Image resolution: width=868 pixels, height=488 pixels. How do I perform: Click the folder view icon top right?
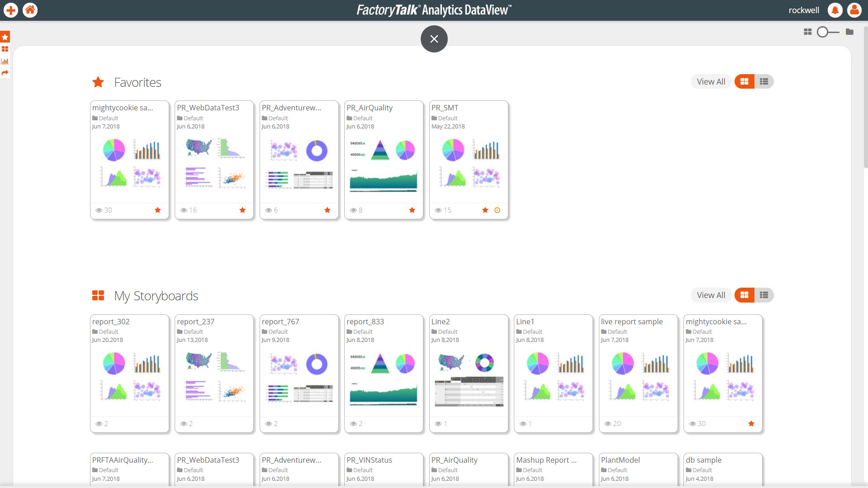coord(850,32)
